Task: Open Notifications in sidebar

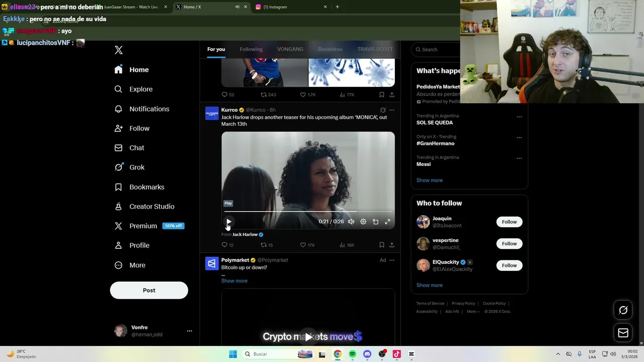Action: tap(142, 109)
